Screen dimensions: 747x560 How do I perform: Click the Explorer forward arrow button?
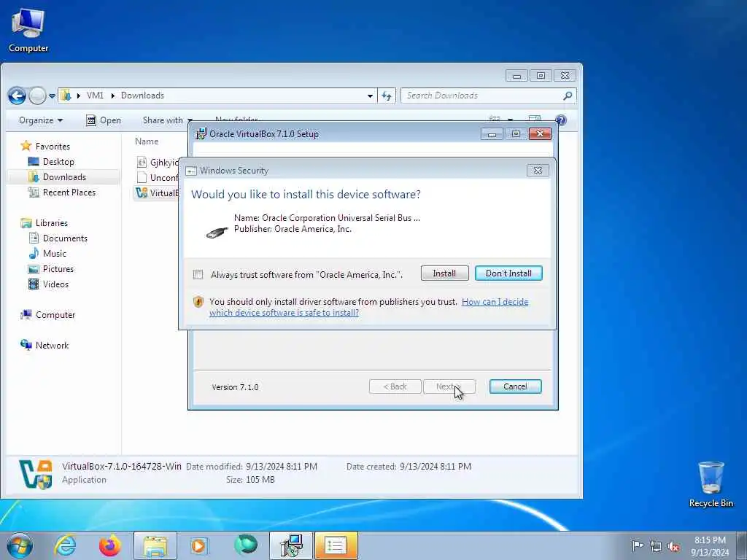click(x=37, y=96)
